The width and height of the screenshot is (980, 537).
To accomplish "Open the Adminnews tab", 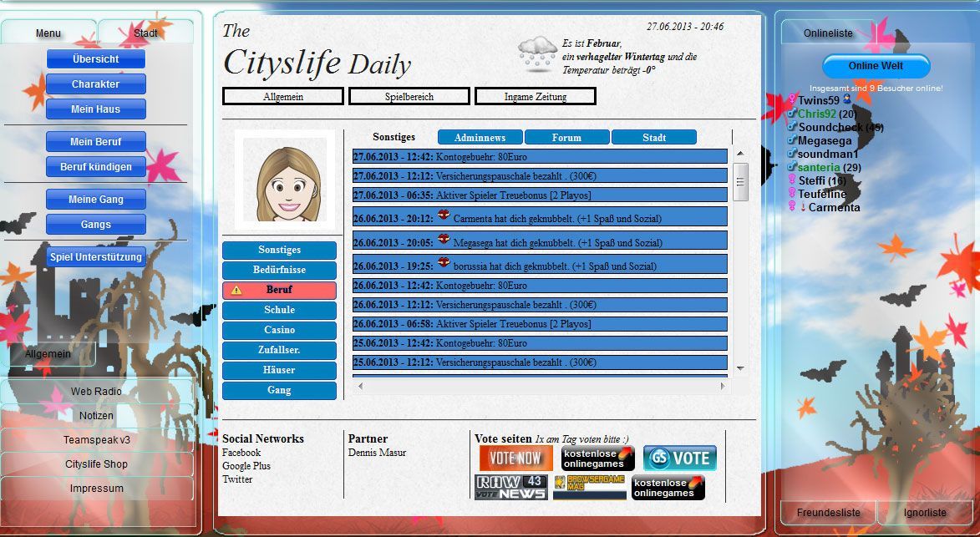I will click(x=480, y=137).
